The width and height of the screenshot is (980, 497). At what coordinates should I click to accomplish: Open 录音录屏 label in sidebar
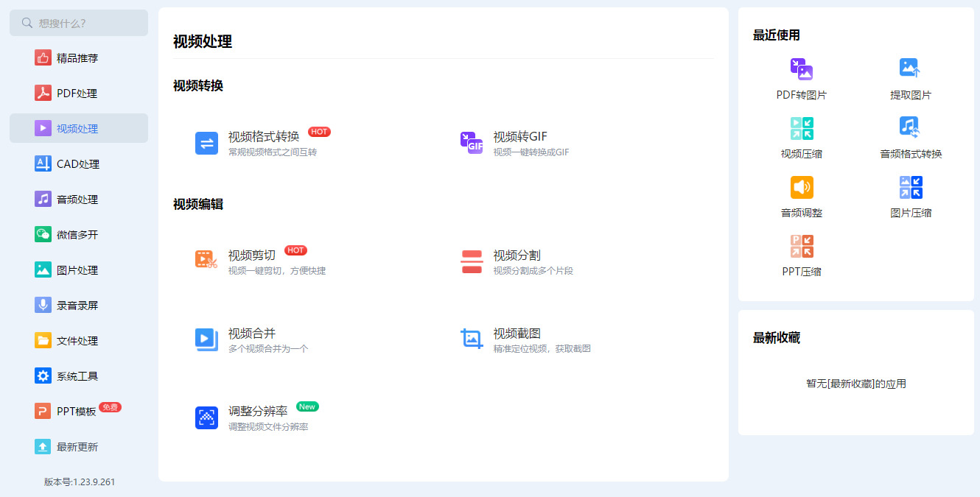pos(77,306)
